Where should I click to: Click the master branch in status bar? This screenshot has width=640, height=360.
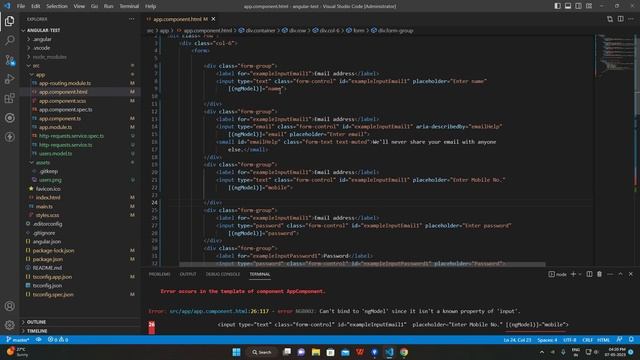(x=17, y=340)
